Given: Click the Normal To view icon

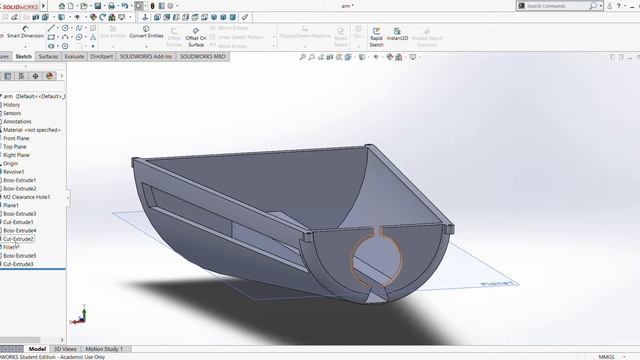Looking at the screenshot, I should click(x=145, y=17).
